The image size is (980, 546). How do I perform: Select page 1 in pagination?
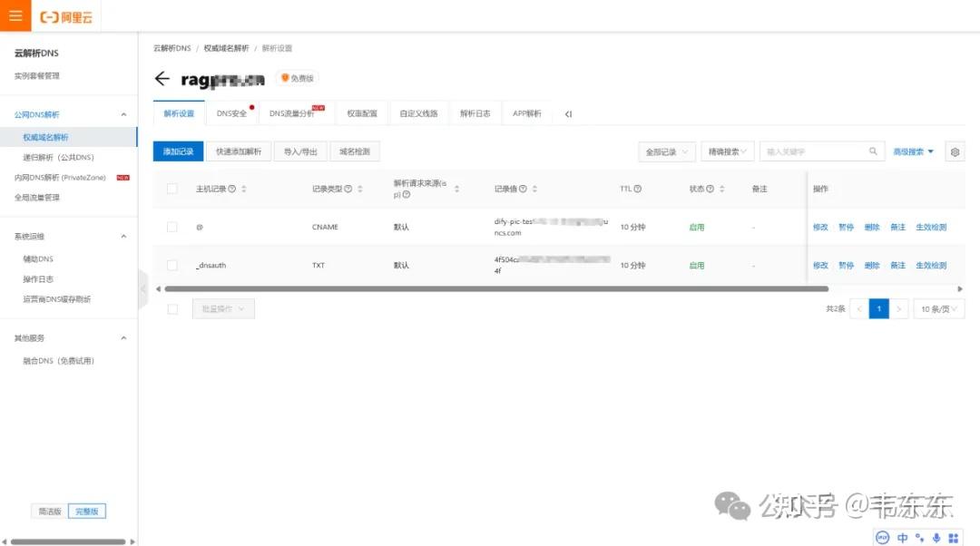point(878,308)
